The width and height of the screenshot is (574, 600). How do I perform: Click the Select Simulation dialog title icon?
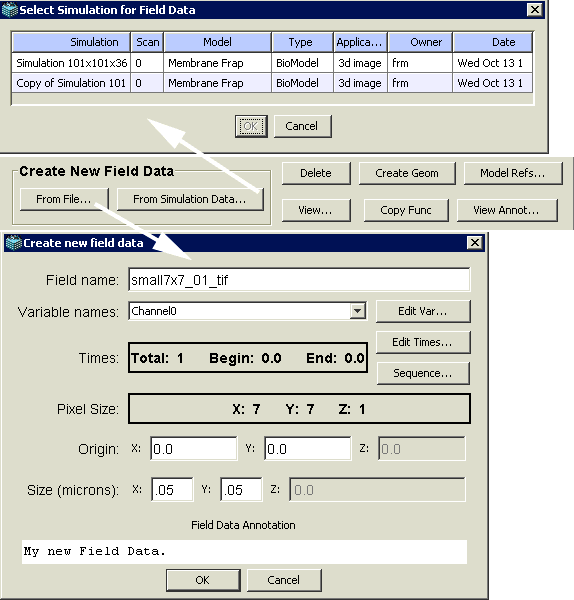coord(9,10)
